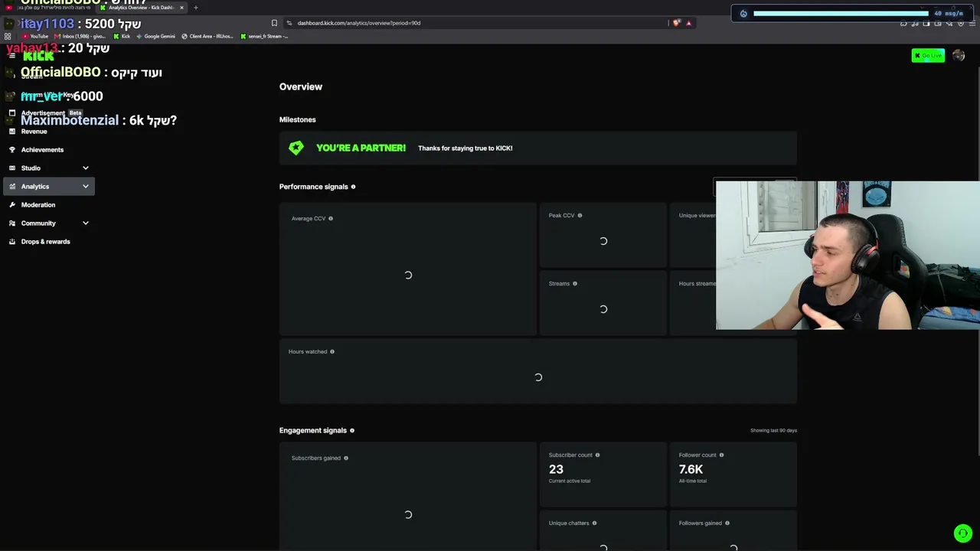This screenshot has width=980, height=551.
Task: Click the Overview page heading
Action: click(301, 87)
